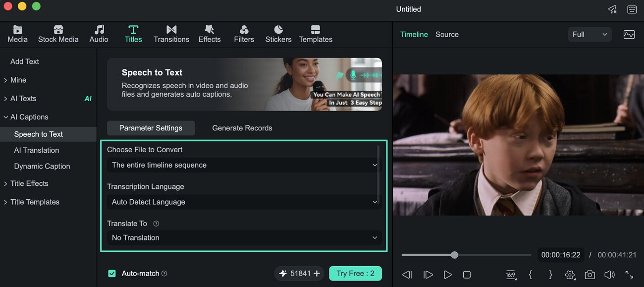Open Transcription Language dropdown

[244, 202]
